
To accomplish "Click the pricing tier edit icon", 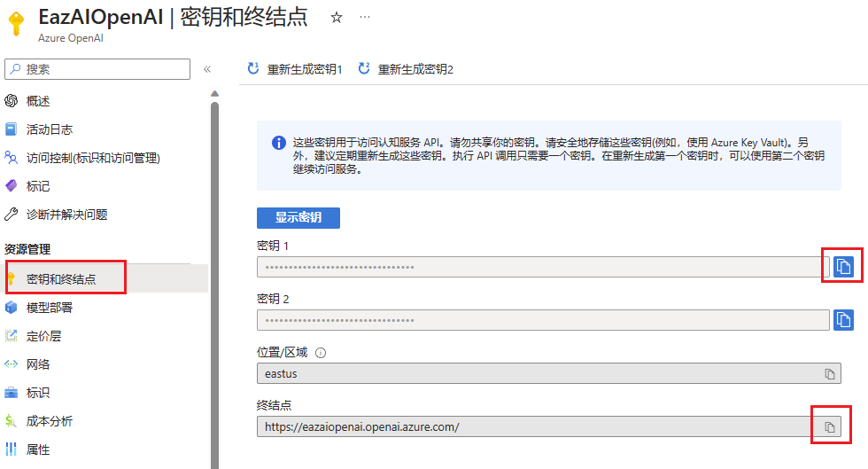I will pyautogui.click(x=11, y=335).
